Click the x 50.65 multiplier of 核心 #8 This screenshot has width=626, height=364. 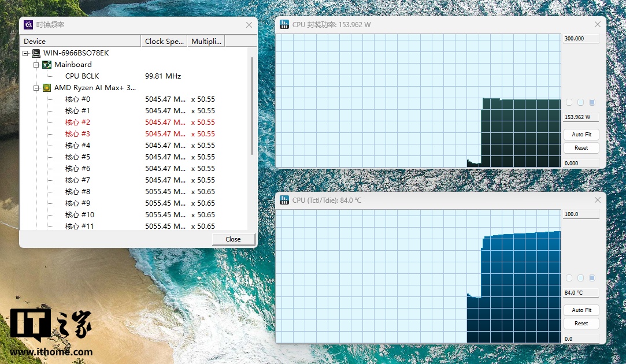(x=203, y=192)
